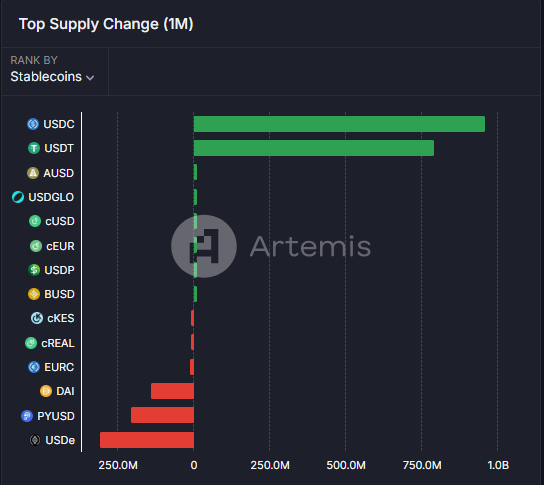The height and width of the screenshot is (485, 544).
Task: Click the EURC label text
Action: tap(59, 367)
